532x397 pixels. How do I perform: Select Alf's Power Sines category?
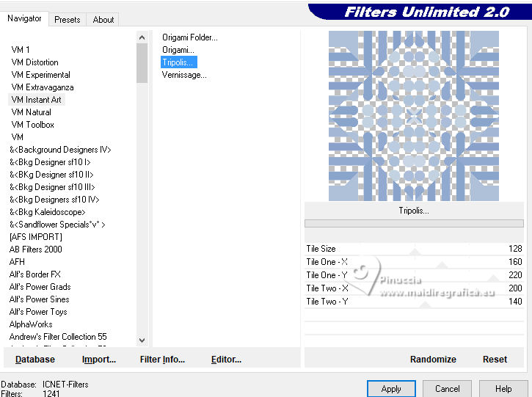[40, 299]
